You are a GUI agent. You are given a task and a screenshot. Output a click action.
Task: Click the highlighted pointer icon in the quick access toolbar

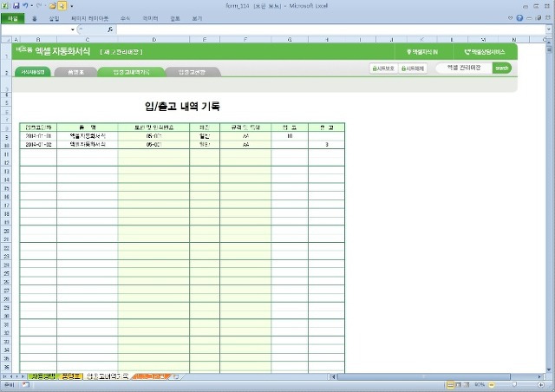pyautogui.click(x=62, y=6)
